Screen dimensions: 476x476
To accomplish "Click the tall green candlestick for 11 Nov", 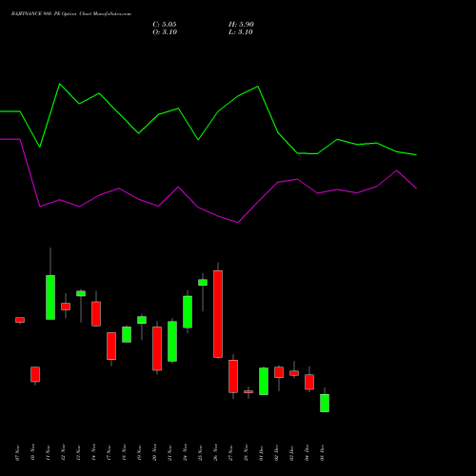I will point(50,297).
